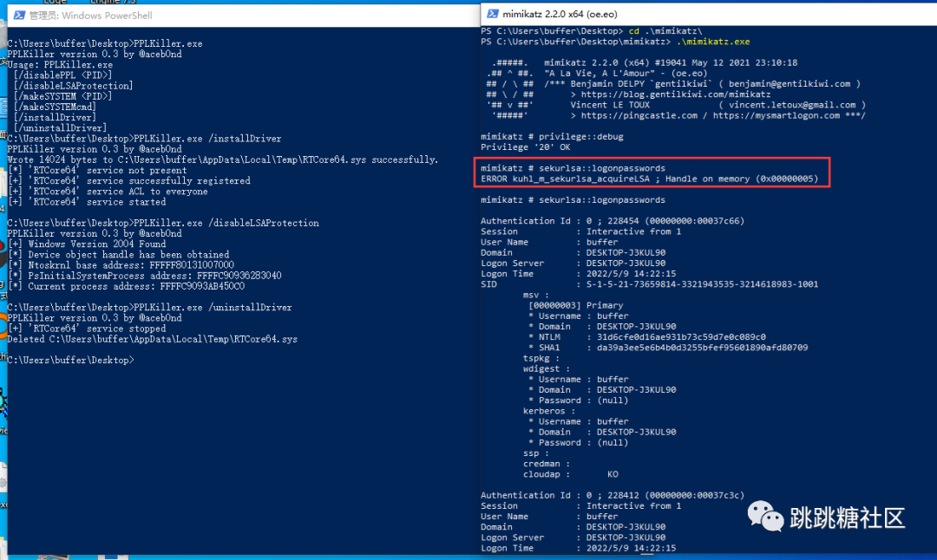Click 'RTCore64 service stopped' line
The image size is (937, 560).
[x=88, y=329]
